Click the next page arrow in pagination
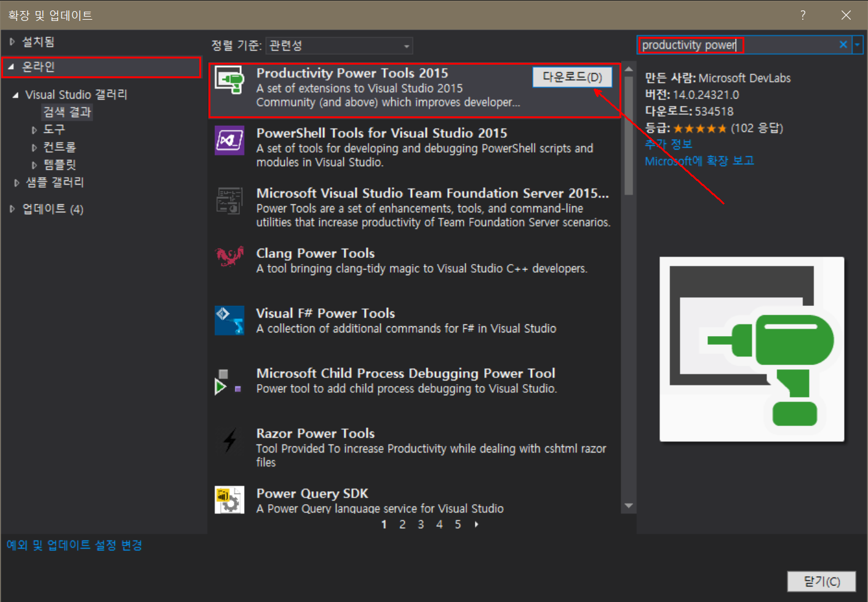The image size is (868, 602). (x=476, y=524)
